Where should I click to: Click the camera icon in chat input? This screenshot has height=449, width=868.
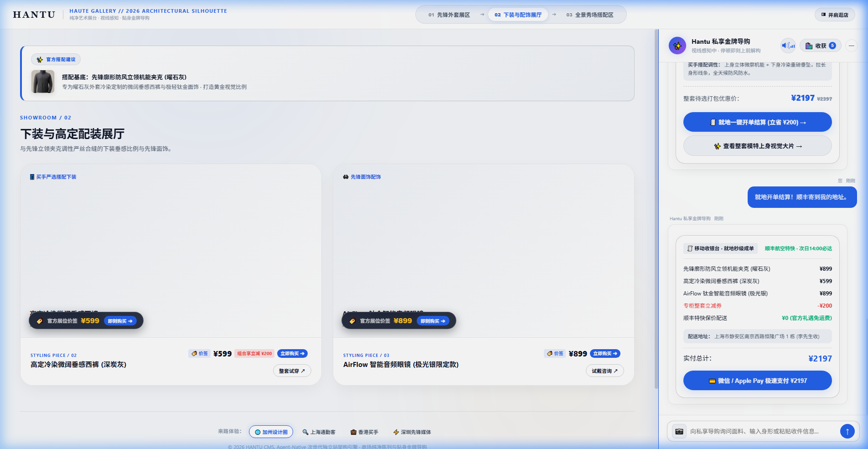[679, 431]
